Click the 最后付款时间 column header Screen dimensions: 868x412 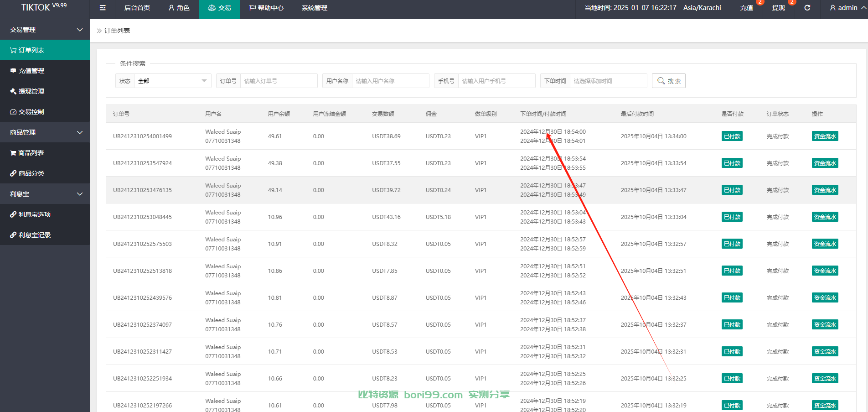point(637,114)
